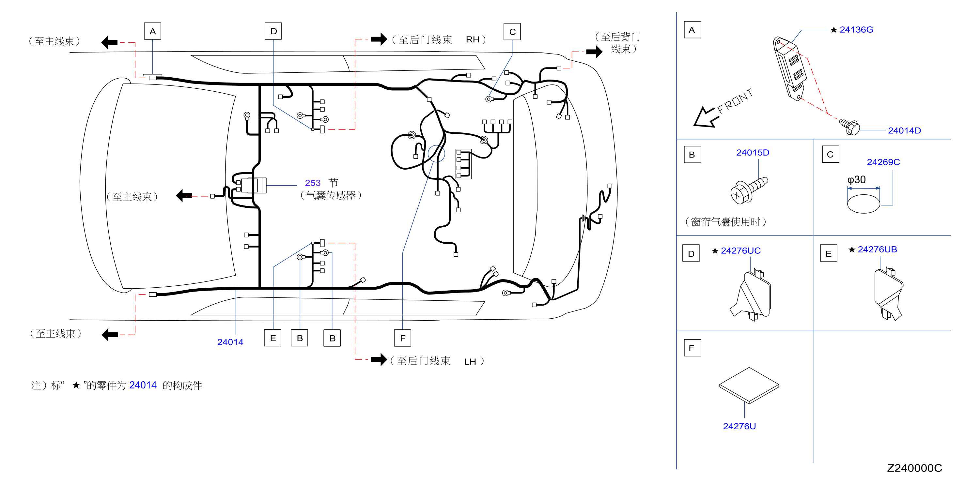Select part number 24276UB

click(x=877, y=250)
